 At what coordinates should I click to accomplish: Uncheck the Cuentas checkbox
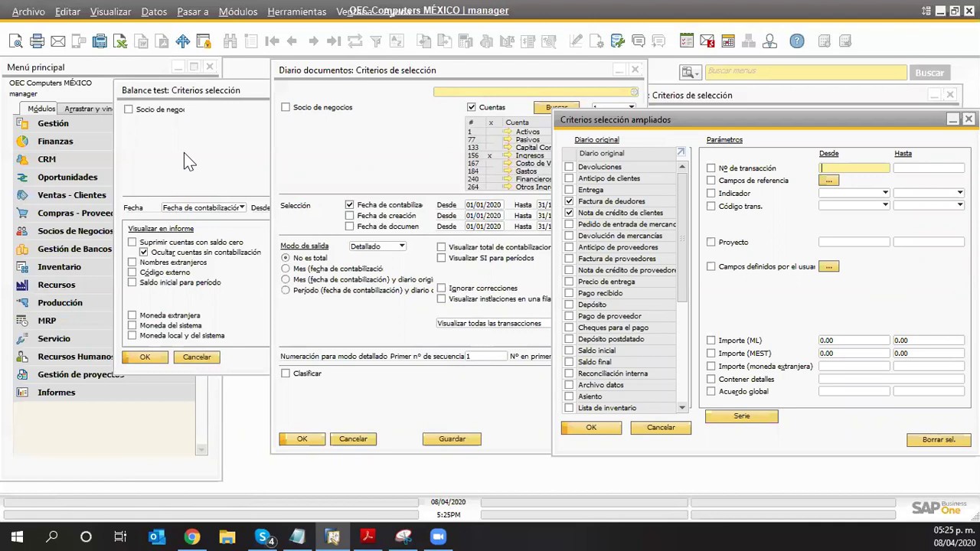click(472, 107)
